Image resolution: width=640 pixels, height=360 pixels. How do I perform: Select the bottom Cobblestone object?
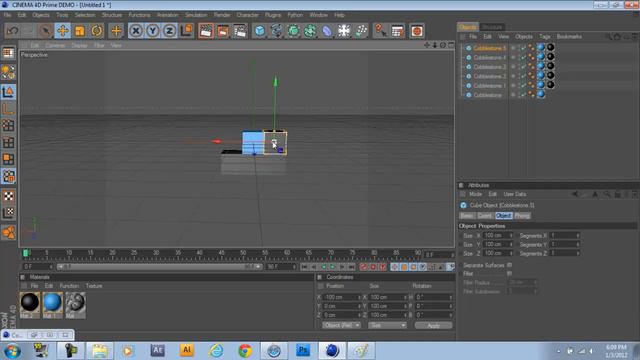pos(487,95)
